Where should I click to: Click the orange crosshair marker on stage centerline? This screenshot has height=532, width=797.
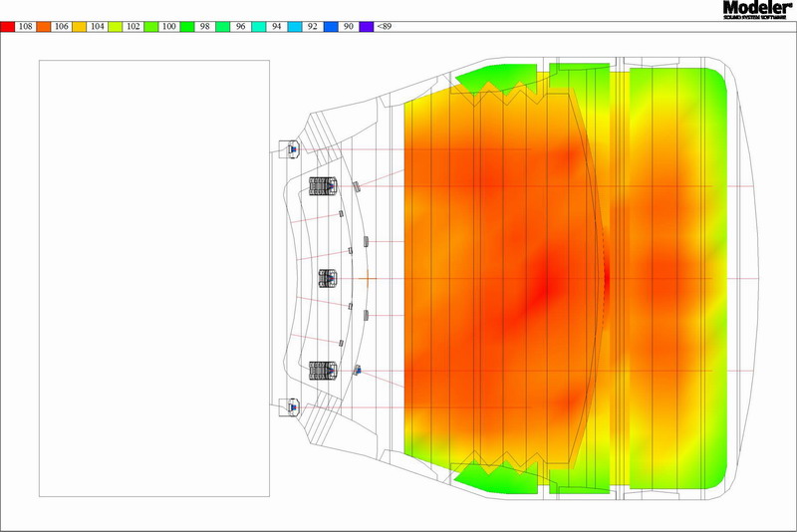coord(367,278)
